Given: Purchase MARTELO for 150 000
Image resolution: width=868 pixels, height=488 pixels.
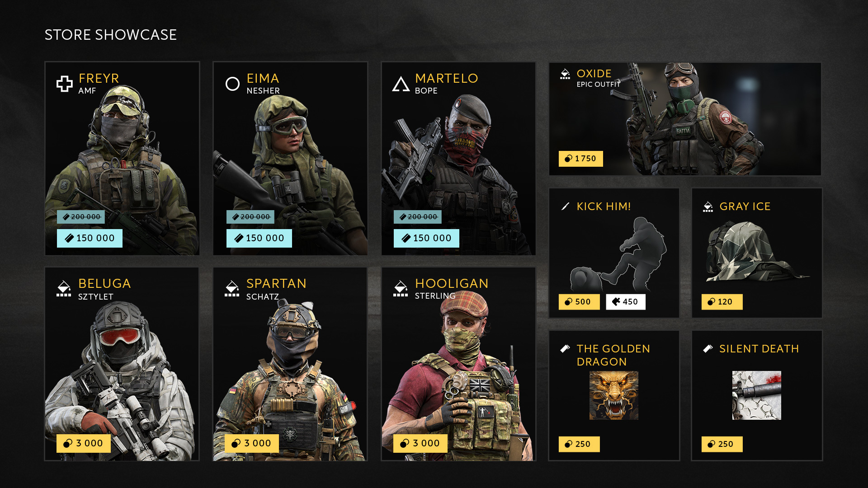Looking at the screenshot, I should point(426,238).
